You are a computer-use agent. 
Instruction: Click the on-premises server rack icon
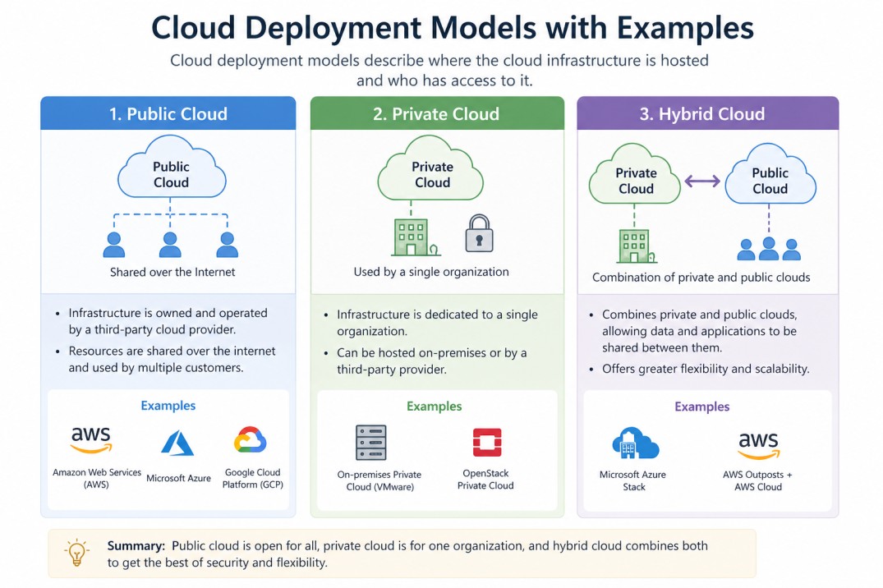[x=371, y=443]
